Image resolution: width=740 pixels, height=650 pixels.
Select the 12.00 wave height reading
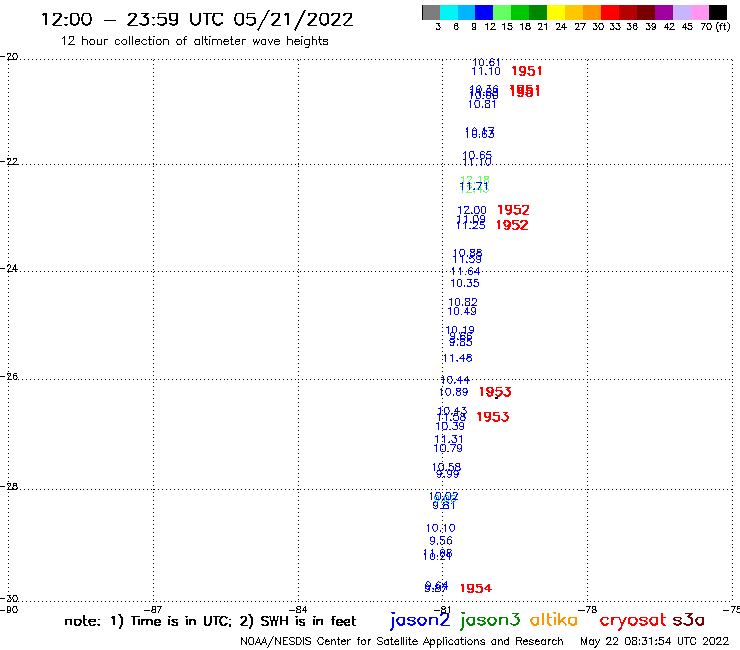click(471, 210)
